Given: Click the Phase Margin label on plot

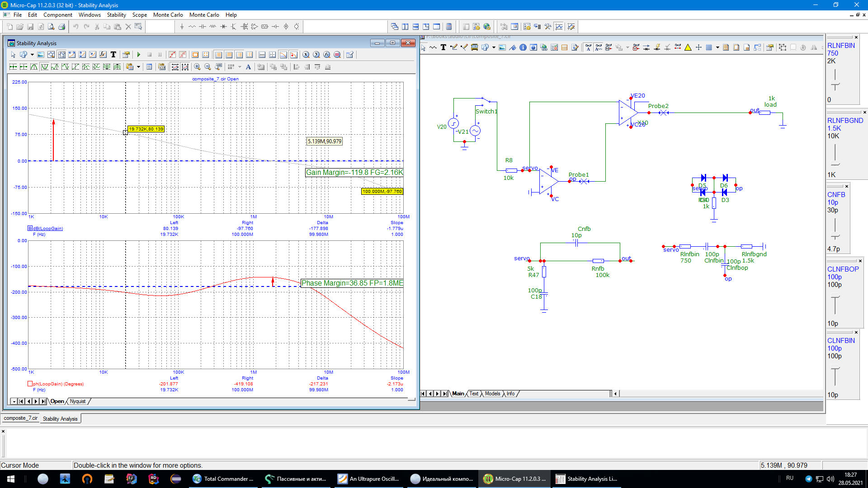Looking at the screenshot, I should pyautogui.click(x=352, y=283).
